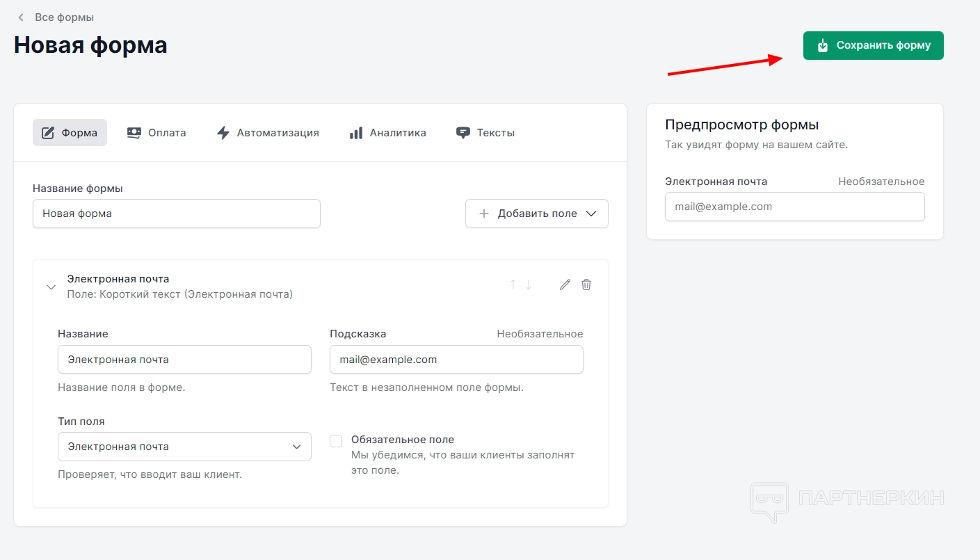
Task: Click the trash icon to delete the field
Action: [x=586, y=285]
